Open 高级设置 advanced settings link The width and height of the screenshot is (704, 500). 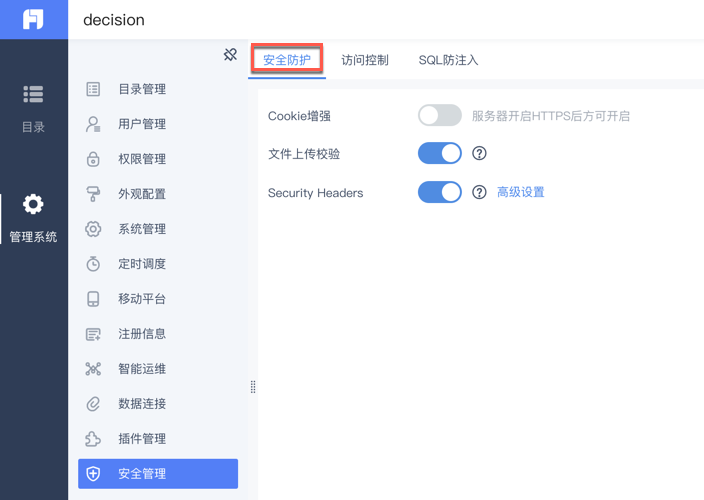tap(521, 192)
